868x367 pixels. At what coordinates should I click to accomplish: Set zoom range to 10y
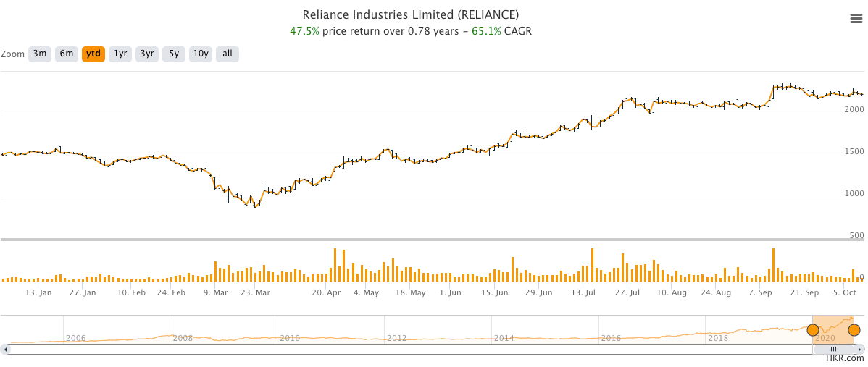[x=201, y=54]
